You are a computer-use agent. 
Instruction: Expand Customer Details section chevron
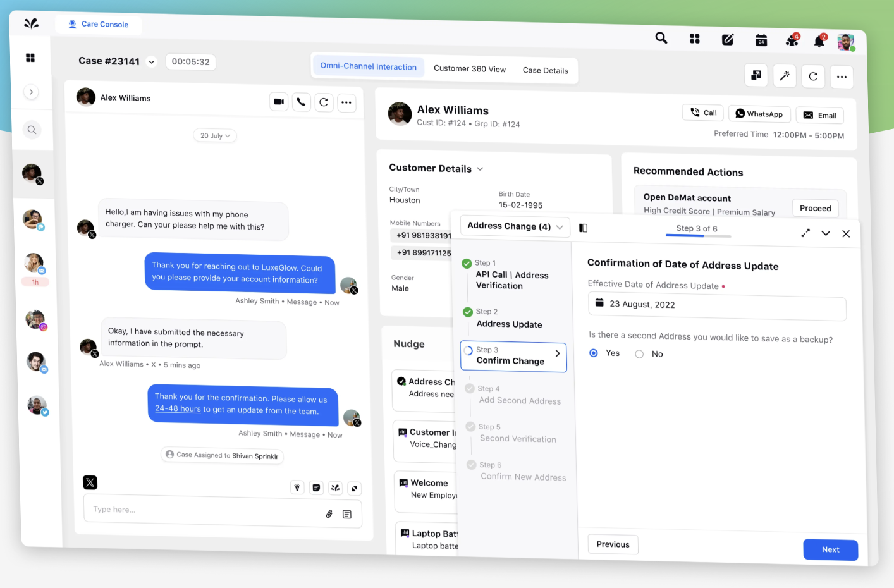480,169
